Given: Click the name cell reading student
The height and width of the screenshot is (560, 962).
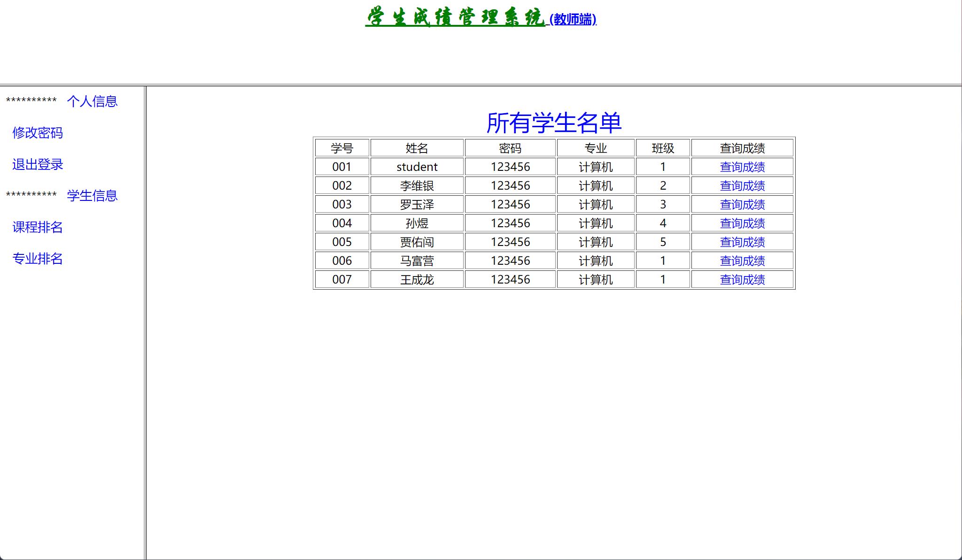Looking at the screenshot, I should (417, 167).
